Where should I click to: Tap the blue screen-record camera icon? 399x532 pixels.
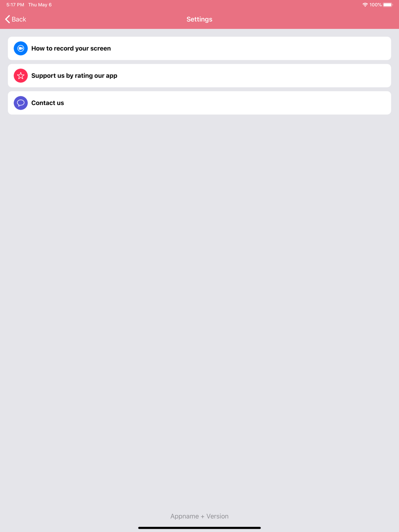(x=21, y=48)
